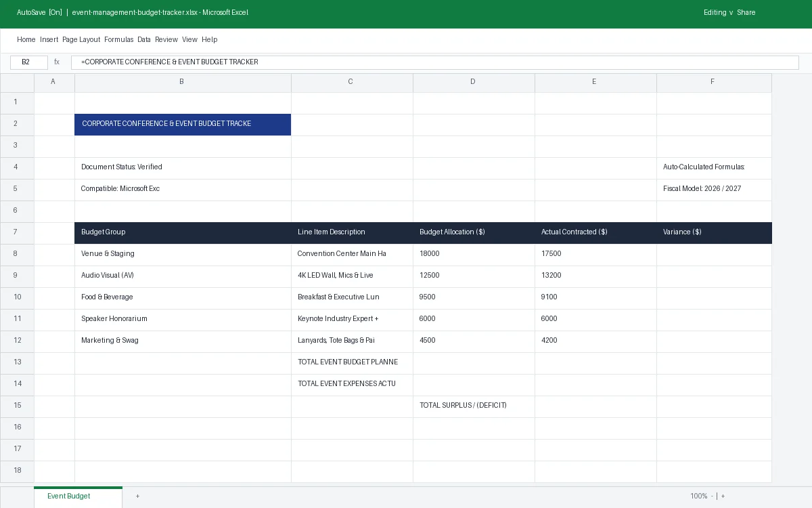Click the fx insert function icon

(57, 62)
